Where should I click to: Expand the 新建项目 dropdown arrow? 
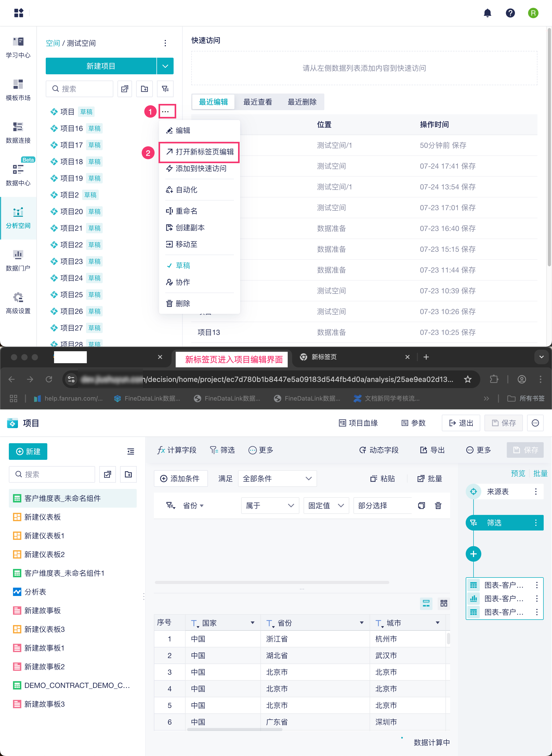[165, 66]
